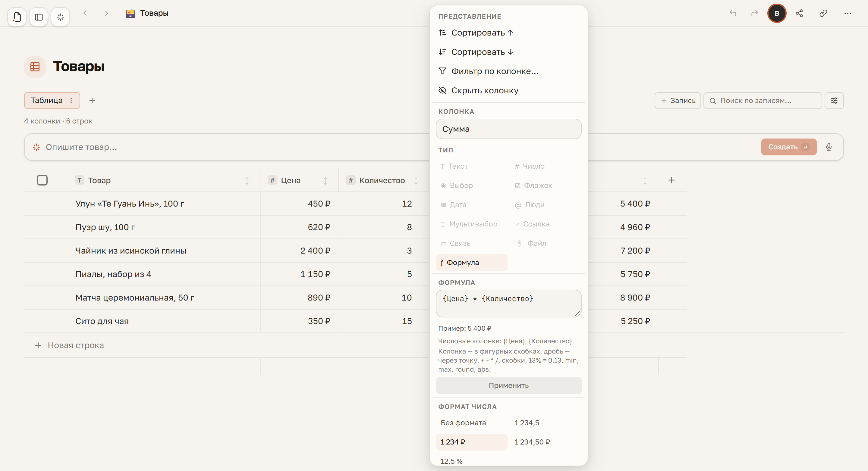
Task: Open the three-dot more menu
Action: click(x=848, y=13)
